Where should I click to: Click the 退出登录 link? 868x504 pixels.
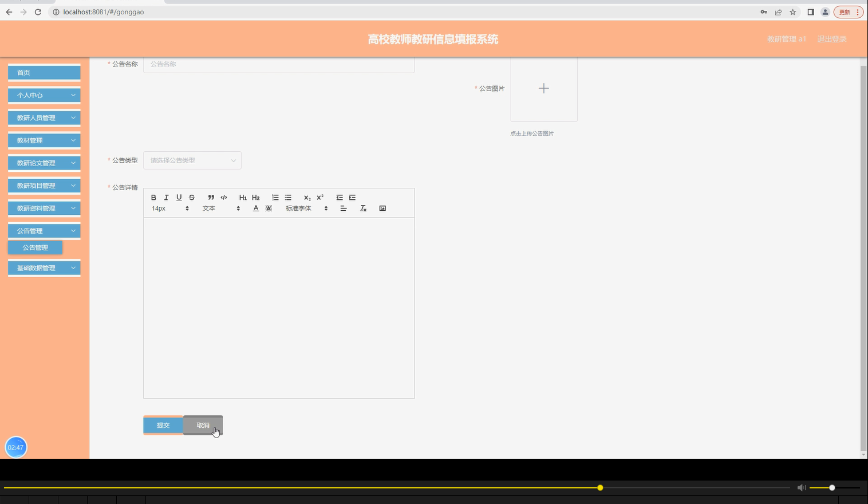tap(831, 39)
